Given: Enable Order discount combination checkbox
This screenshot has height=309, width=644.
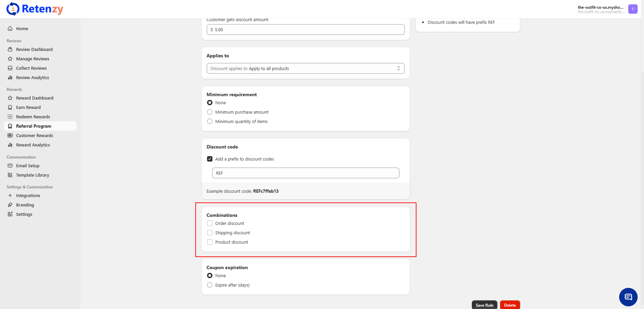Looking at the screenshot, I should tap(210, 224).
